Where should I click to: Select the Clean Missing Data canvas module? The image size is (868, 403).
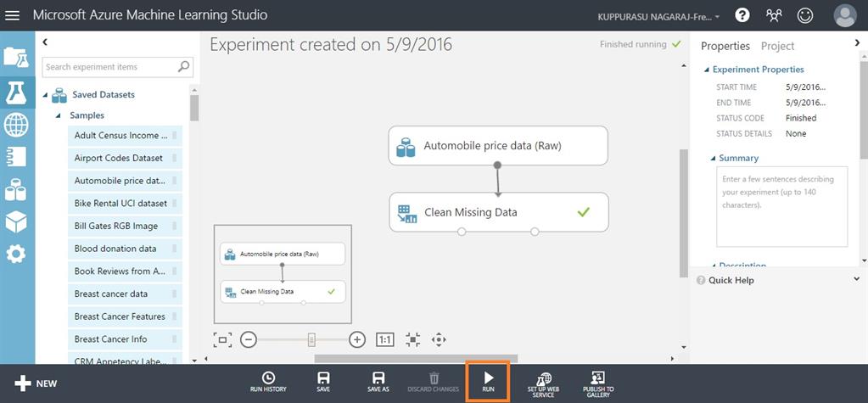tap(499, 212)
